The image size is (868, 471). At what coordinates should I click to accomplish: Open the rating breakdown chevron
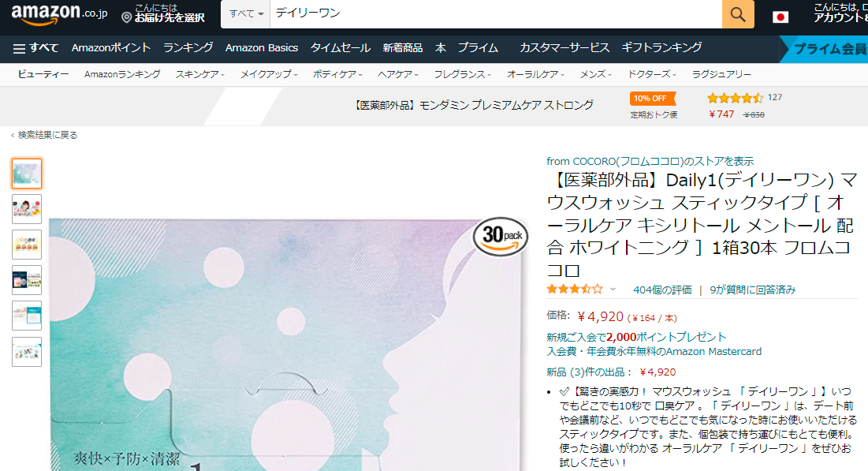coord(613,290)
